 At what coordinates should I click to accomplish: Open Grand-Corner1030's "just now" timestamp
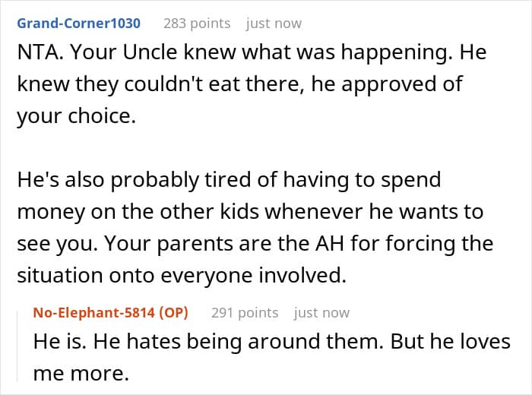(x=274, y=24)
